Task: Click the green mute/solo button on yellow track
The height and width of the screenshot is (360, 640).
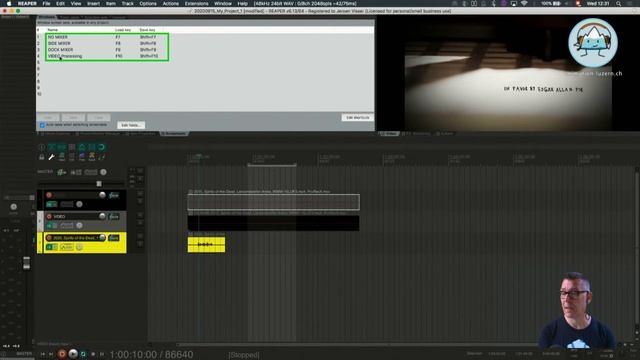Action: click(x=52, y=247)
